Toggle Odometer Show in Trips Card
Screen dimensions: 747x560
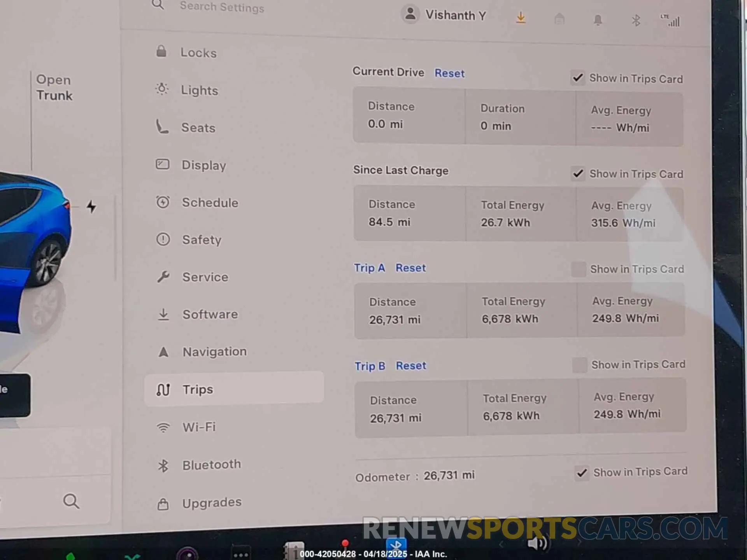(582, 473)
